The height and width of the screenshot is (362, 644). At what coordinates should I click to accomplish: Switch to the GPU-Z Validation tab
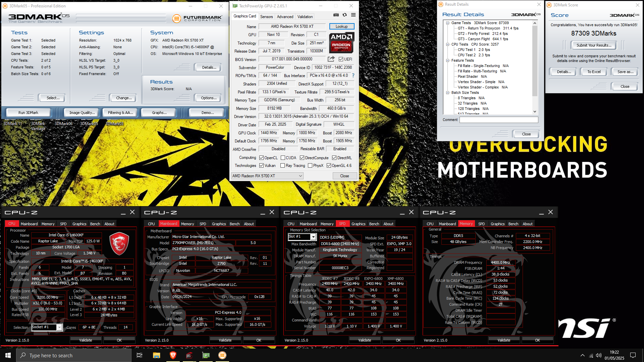[305, 17]
